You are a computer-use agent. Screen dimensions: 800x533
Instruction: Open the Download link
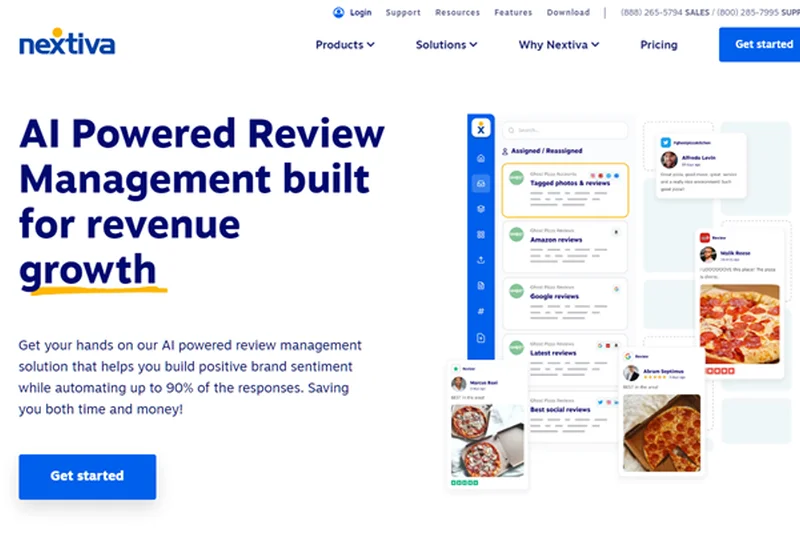pos(568,12)
